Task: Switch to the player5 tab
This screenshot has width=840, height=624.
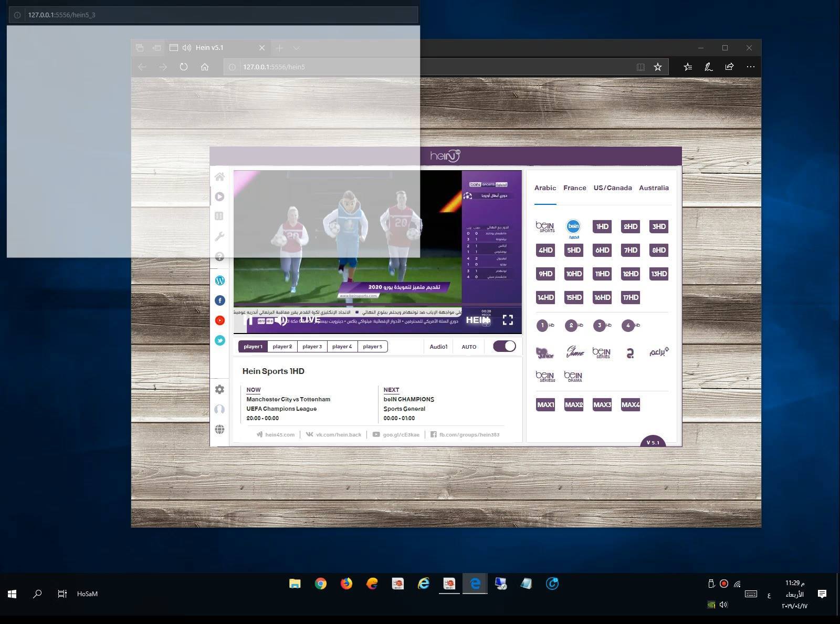Action: (372, 347)
